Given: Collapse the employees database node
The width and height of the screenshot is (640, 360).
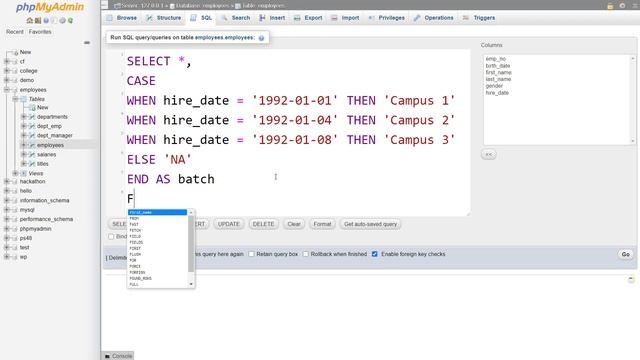Looking at the screenshot, I should (7, 90).
